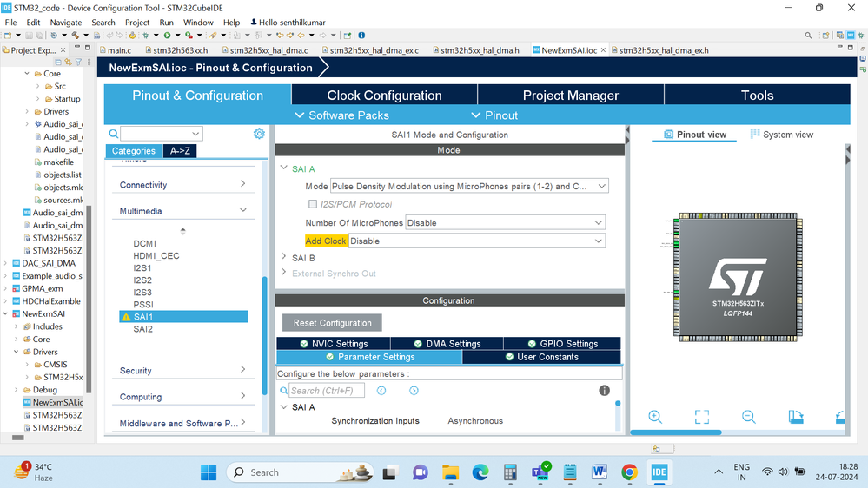The width and height of the screenshot is (868, 488).
Task: Open the Windows Start menu
Action: click(x=209, y=472)
